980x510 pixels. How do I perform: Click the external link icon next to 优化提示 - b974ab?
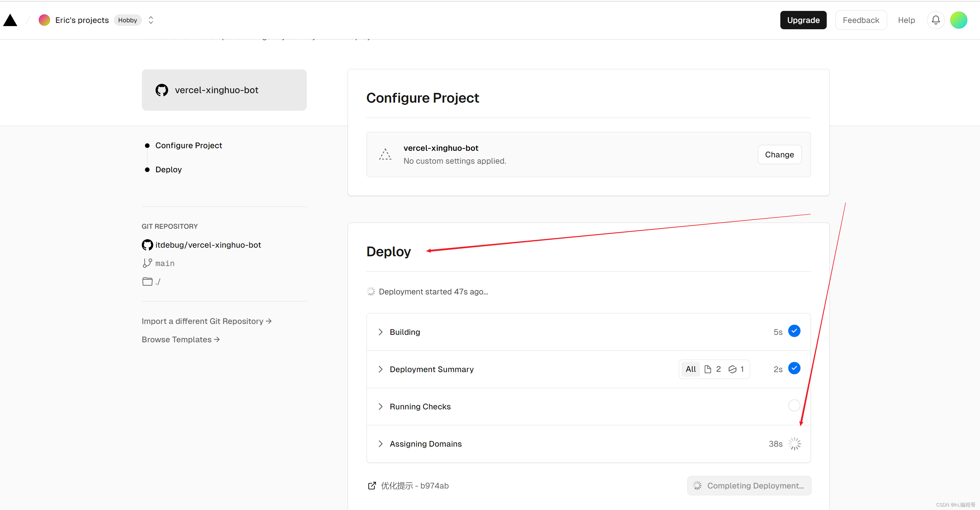(372, 485)
